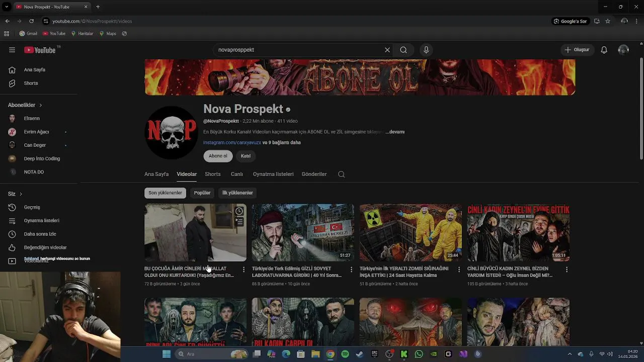644x362 pixels.
Task: Click the YouTube logo
Action: click(40, 50)
